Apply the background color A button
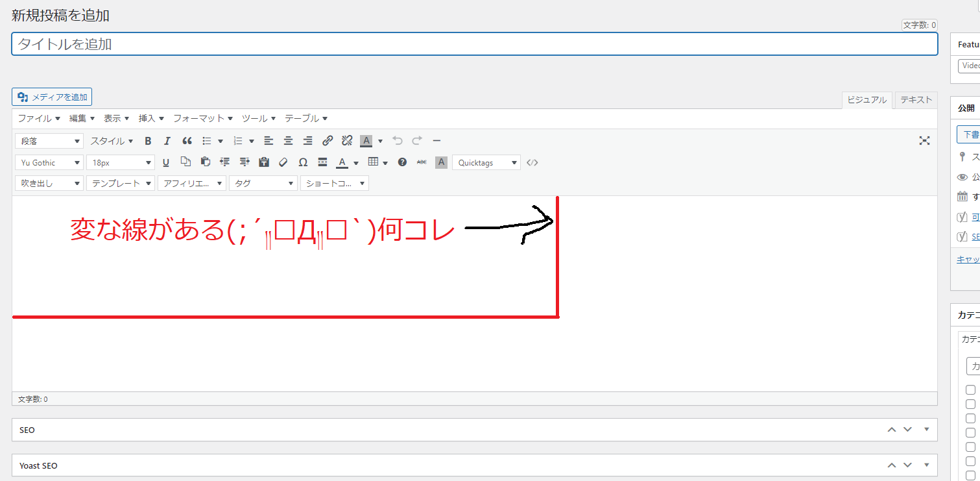This screenshot has height=481, width=980. pos(366,141)
